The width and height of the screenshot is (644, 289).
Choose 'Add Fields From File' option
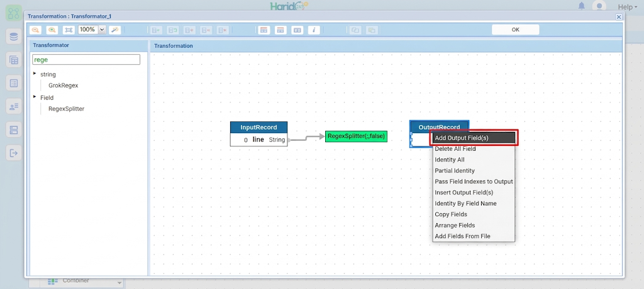click(474, 236)
